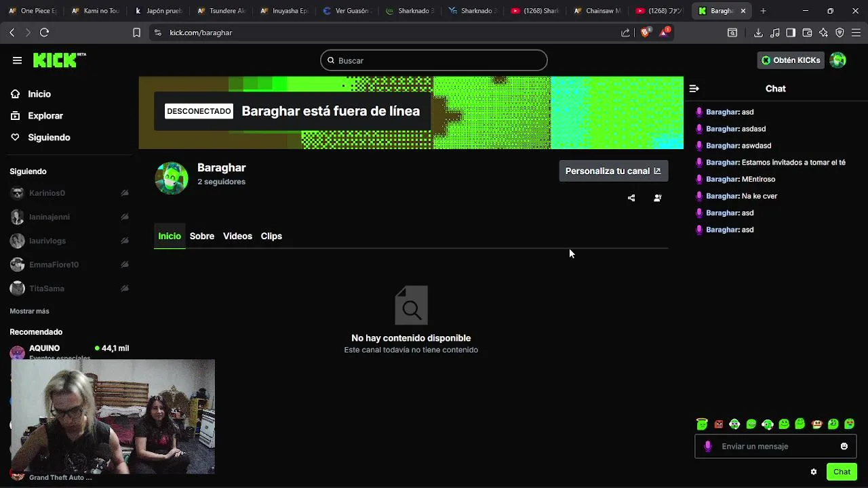Select the Inicio channel tab
This screenshot has width=868, height=488.
click(170, 236)
